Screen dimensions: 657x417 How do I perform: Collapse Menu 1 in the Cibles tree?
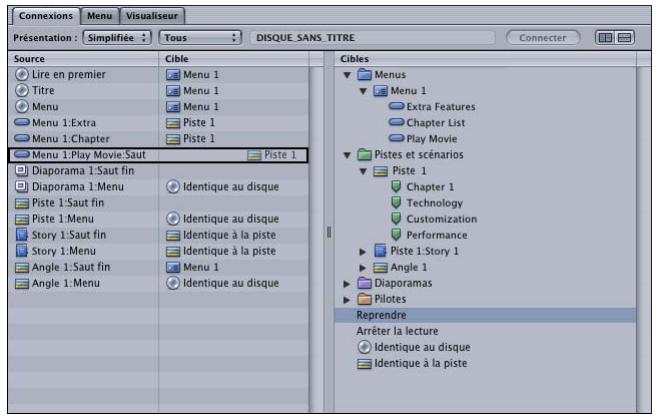click(363, 91)
